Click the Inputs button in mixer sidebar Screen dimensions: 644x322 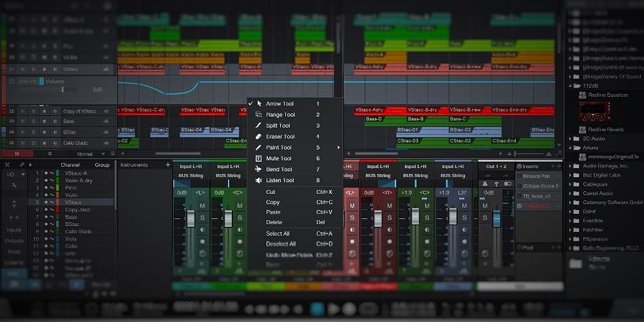(x=14, y=230)
